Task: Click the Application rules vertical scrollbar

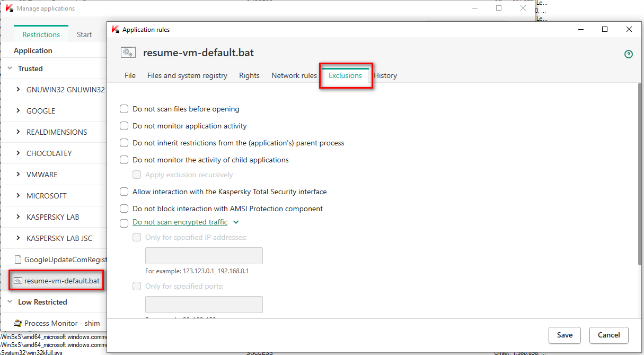Action: click(640, 173)
